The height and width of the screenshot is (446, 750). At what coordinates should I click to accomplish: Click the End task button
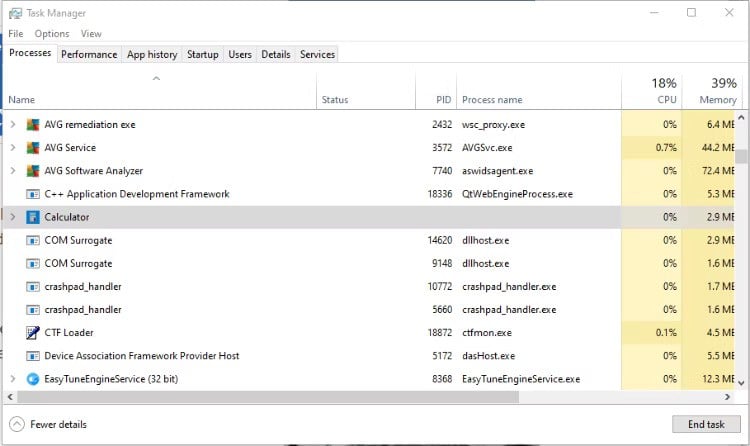[706, 424]
